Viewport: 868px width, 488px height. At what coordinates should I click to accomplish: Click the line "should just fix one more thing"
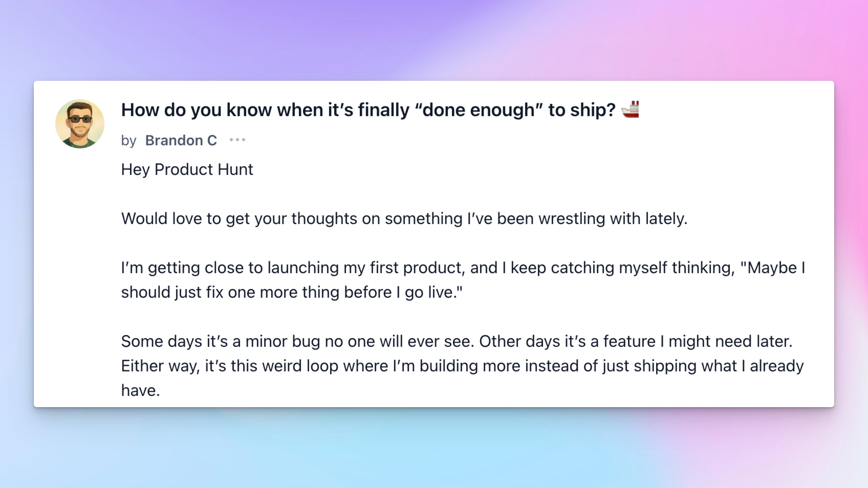click(292, 292)
